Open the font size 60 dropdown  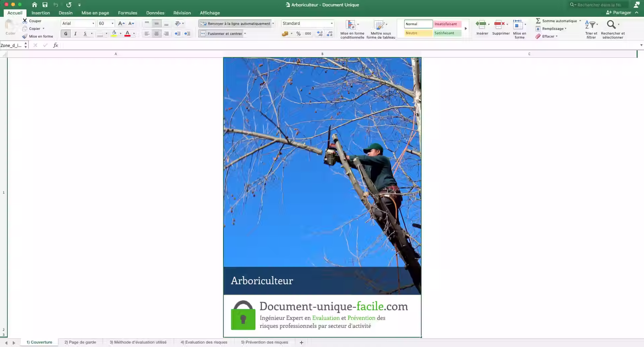(112, 23)
